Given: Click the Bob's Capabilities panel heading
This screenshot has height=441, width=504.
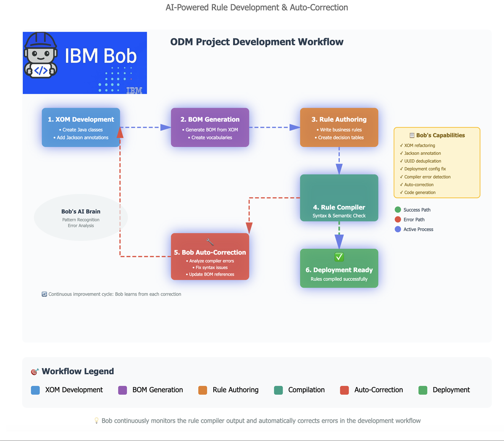Looking at the screenshot, I should pyautogui.click(x=437, y=135).
